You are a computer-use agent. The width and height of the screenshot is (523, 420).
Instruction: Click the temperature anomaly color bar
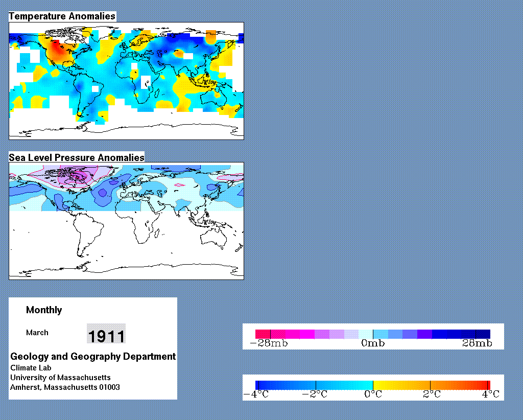point(373,385)
